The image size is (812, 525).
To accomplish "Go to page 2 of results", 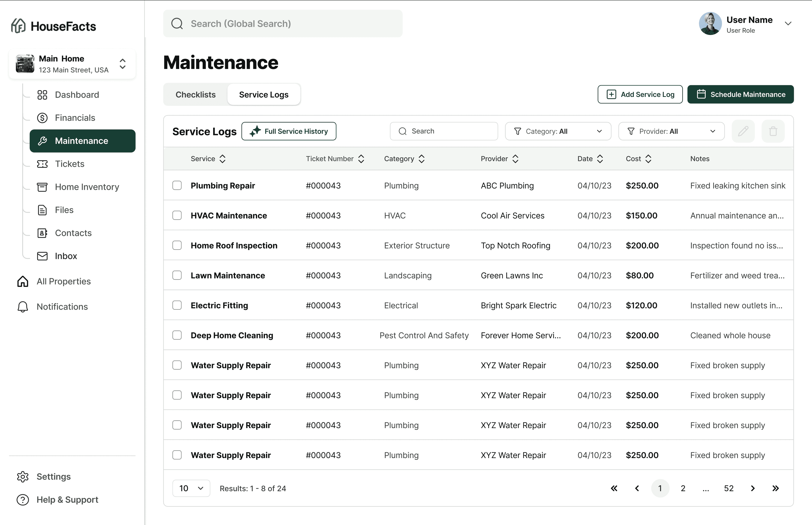I will [x=683, y=488].
